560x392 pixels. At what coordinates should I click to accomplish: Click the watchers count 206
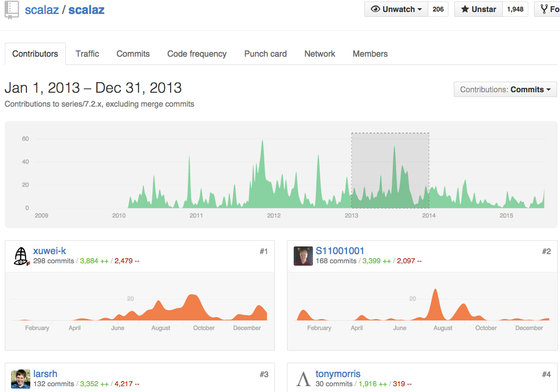click(x=438, y=9)
